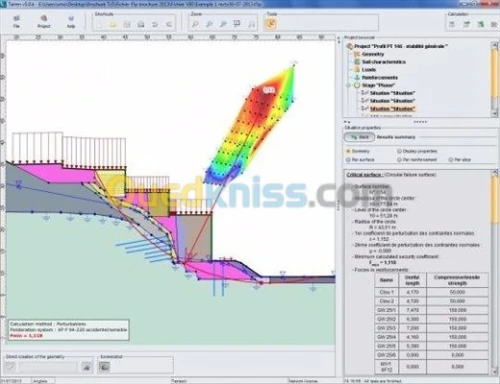500x384 pixels.
Task: Select Reinforcements in project tree
Action: coord(379,78)
